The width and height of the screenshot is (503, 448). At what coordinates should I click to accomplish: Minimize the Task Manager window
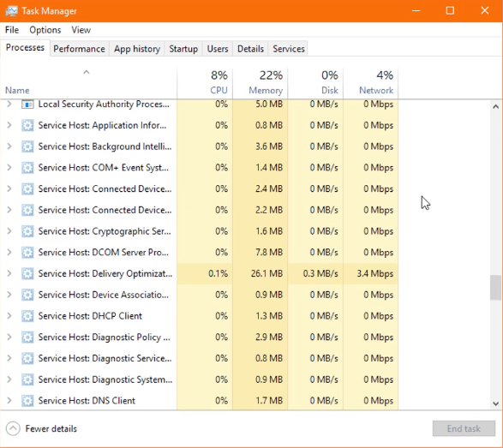click(x=416, y=11)
